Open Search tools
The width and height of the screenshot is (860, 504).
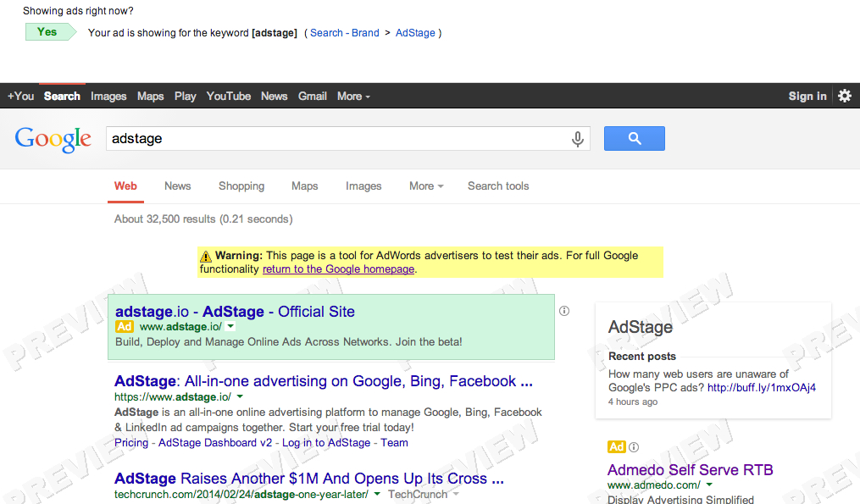point(498,186)
